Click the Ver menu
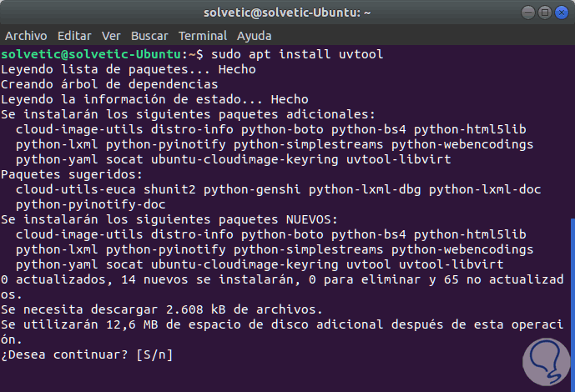Viewport: 575px width, 392px height. click(x=111, y=37)
